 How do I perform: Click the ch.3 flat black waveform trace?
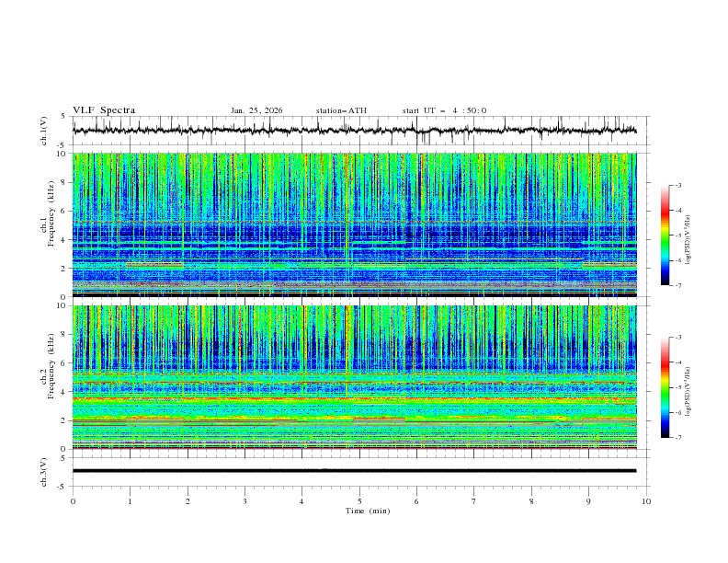click(x=358, y=470)
